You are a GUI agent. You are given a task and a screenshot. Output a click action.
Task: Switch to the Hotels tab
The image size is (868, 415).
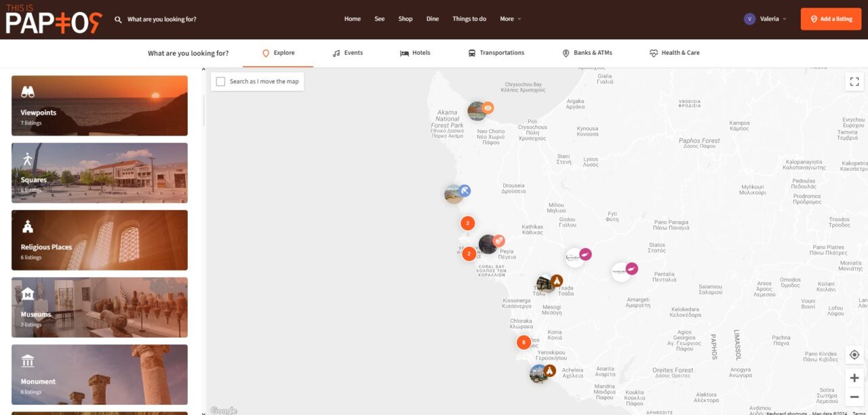click(415, 53)
